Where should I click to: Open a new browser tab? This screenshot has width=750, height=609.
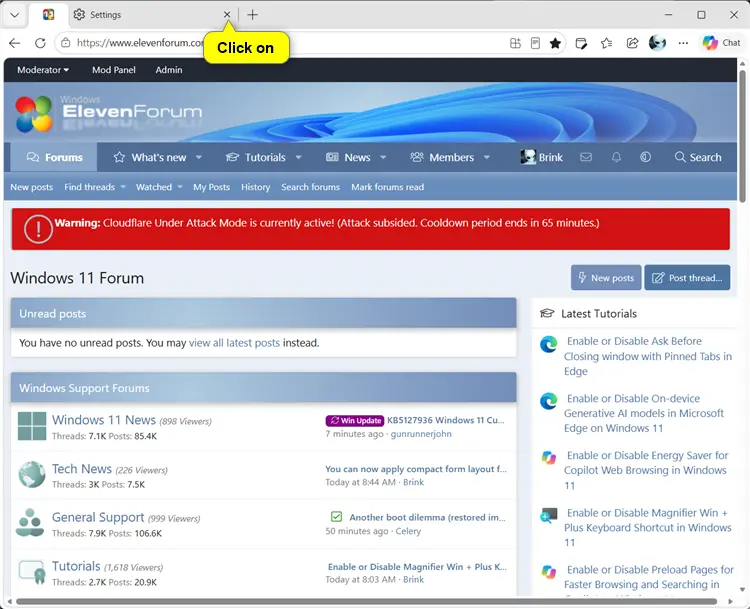(253, 15)
